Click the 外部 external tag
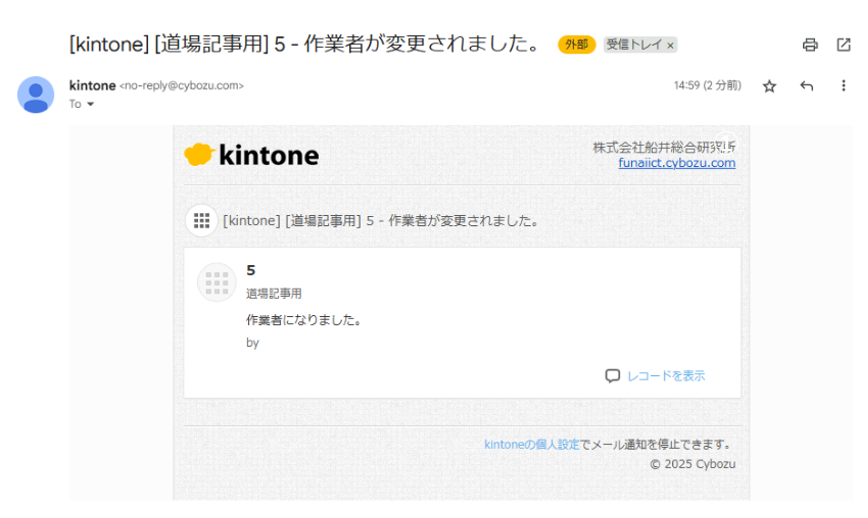This screenshot has width=868, height=518. point(576,44)
